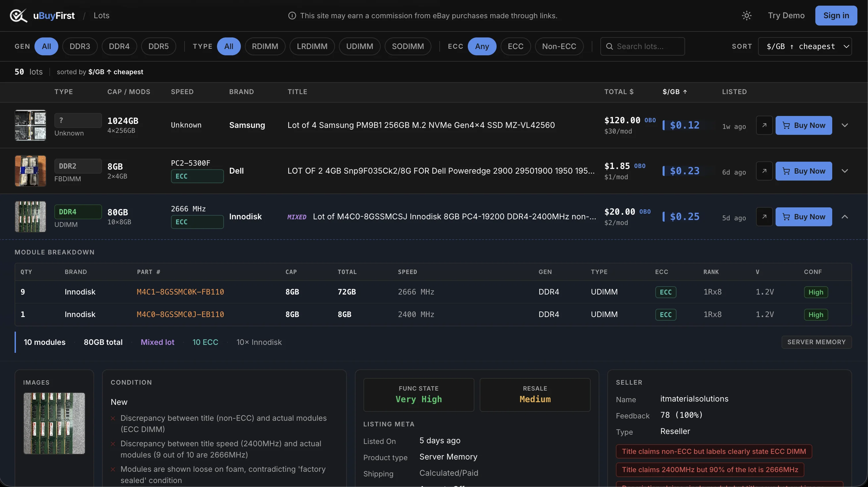Select LRDIMM type filter
Screen dimensions: 868x487
click(x=312, y=46)
